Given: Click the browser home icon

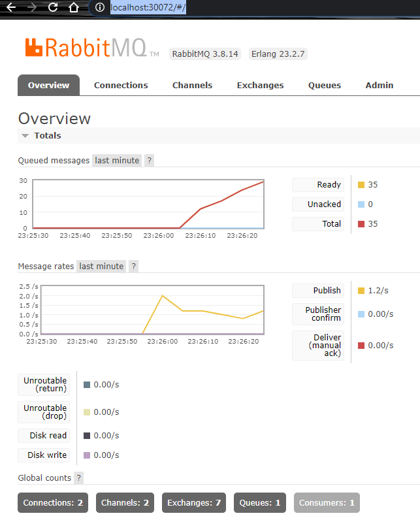Looking at the screenshot, I should (x=74, y=7).
